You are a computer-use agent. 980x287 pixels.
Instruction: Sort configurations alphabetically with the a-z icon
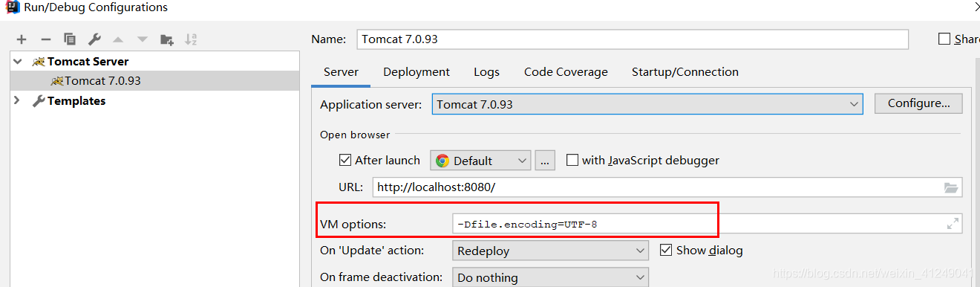pyautogui.click(x=191, y=39)
